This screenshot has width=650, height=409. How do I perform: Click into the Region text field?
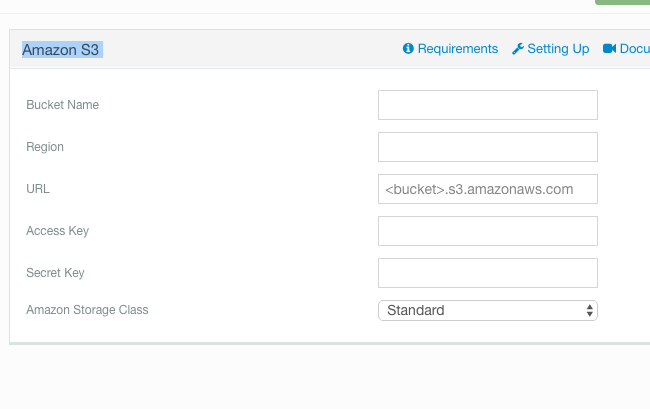coord(488,147)
